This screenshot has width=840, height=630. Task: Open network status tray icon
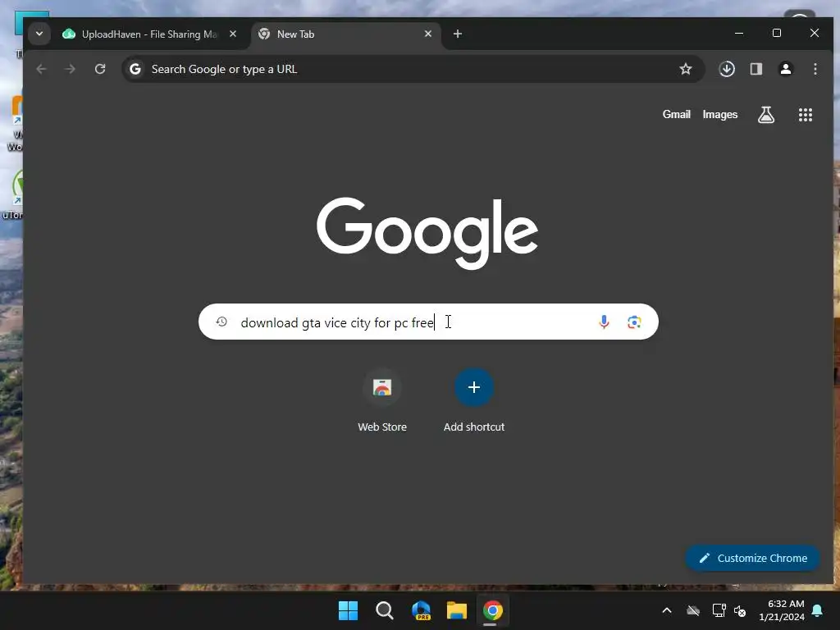coord(719,610)
